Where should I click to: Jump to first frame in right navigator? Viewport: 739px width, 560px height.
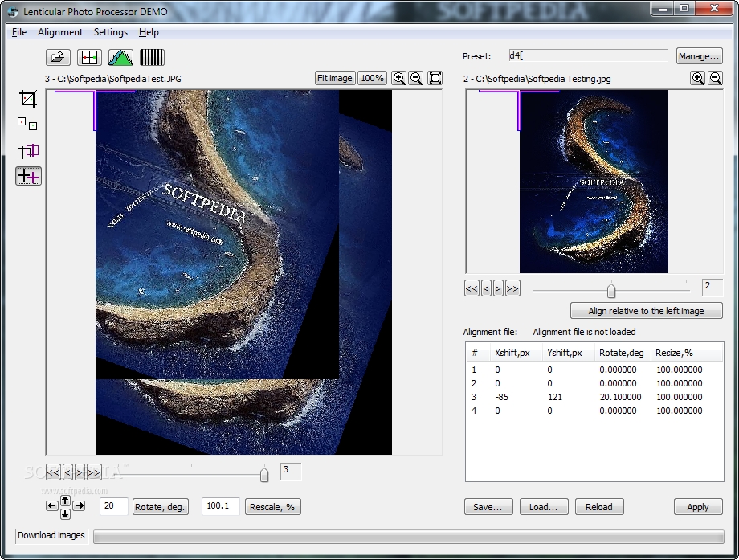tap(472, 288)
